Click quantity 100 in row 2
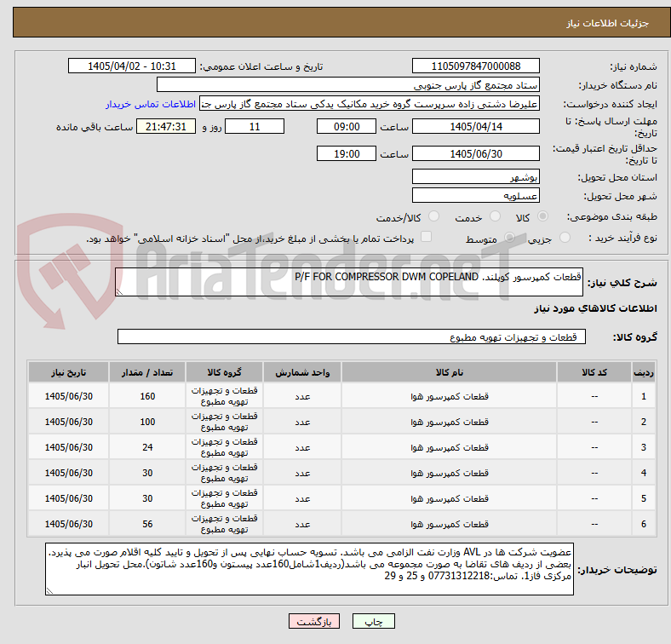 coord(147,422)
